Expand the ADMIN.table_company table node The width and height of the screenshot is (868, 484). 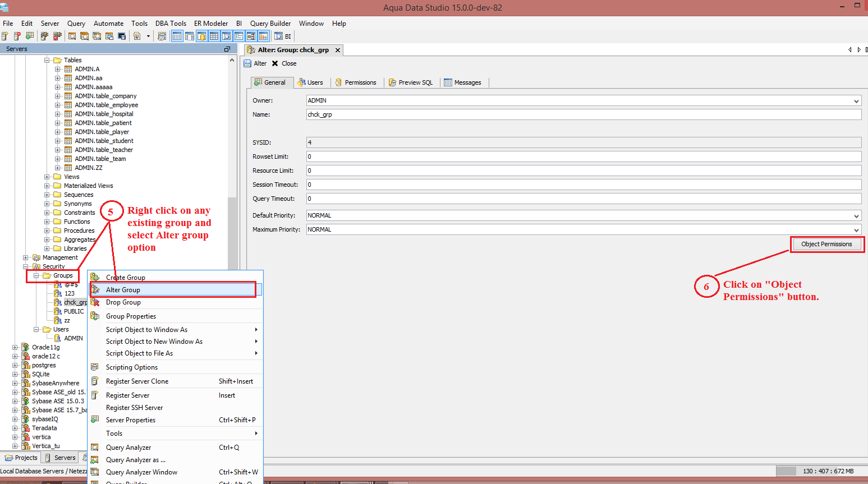point(58,96)
